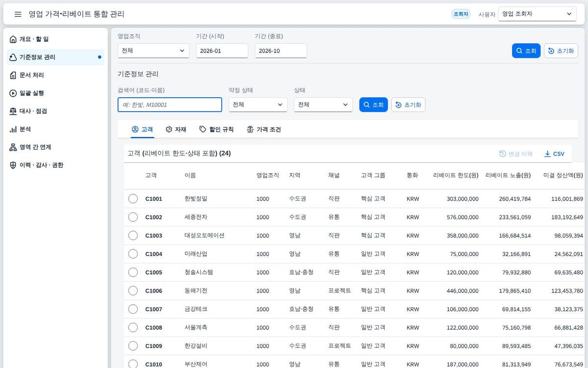Select the radio button for C1002 세종전자
The width and height of the screenshot is (588, 368).
(x=133, y=217)
